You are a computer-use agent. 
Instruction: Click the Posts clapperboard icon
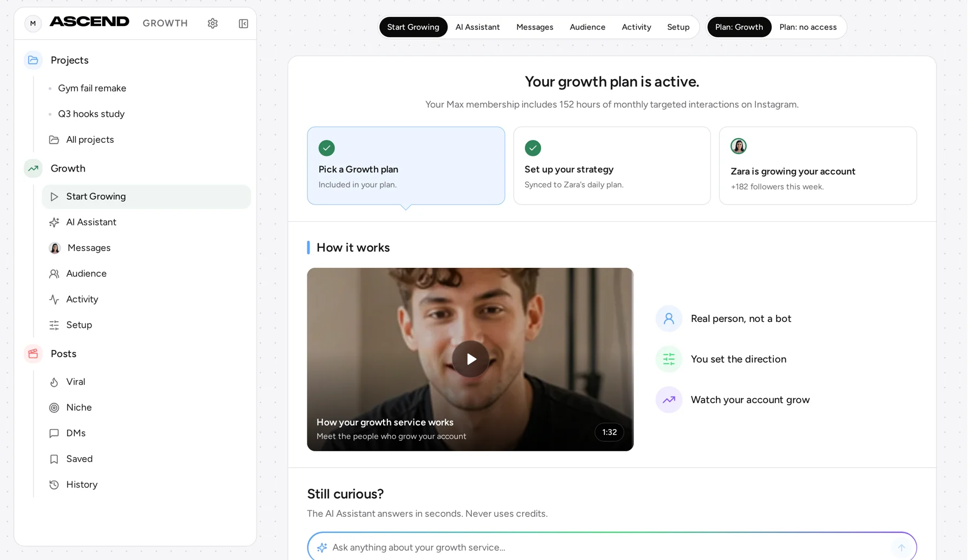tap(33, 354)
